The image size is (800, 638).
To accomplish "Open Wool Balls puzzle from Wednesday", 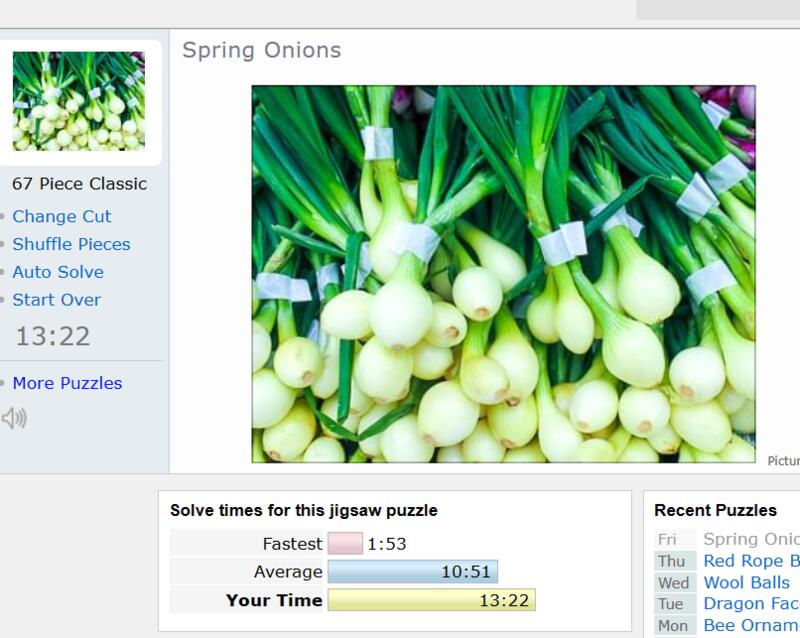I will point(746,582).
